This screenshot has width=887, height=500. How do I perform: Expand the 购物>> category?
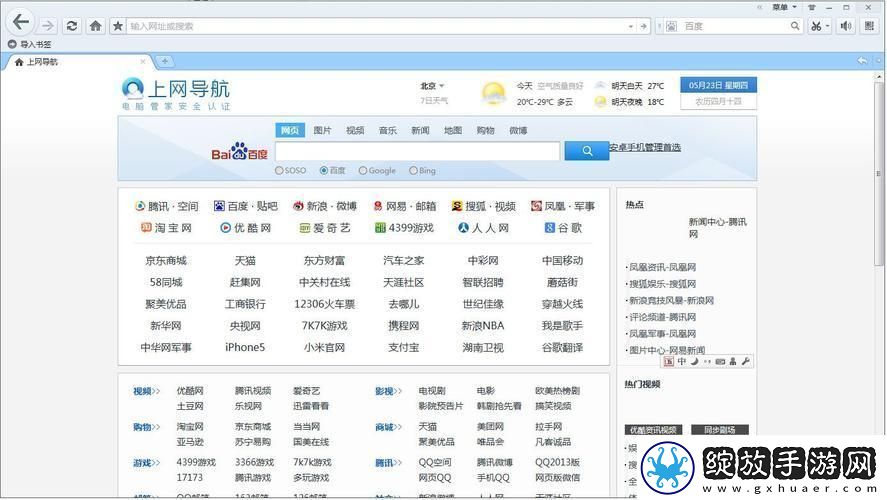click(x=147, y=427)
